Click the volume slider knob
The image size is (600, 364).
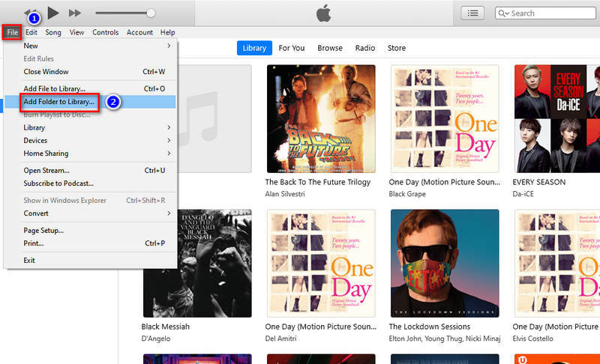click(151, 13)
